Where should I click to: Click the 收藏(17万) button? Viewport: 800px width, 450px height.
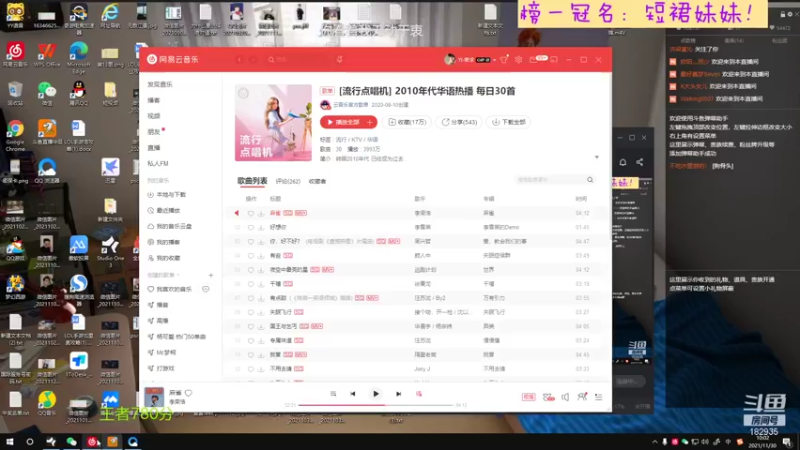click(407, 122)
